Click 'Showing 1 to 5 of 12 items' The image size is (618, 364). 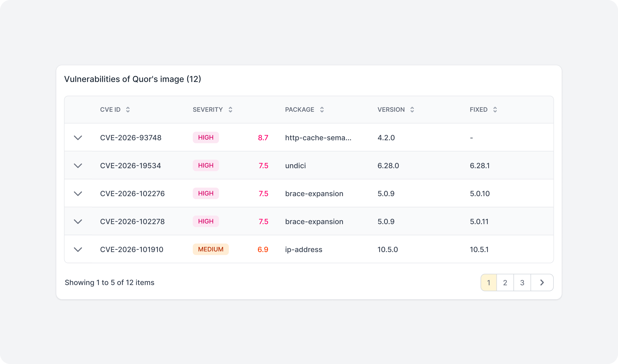tap(109, 283)
